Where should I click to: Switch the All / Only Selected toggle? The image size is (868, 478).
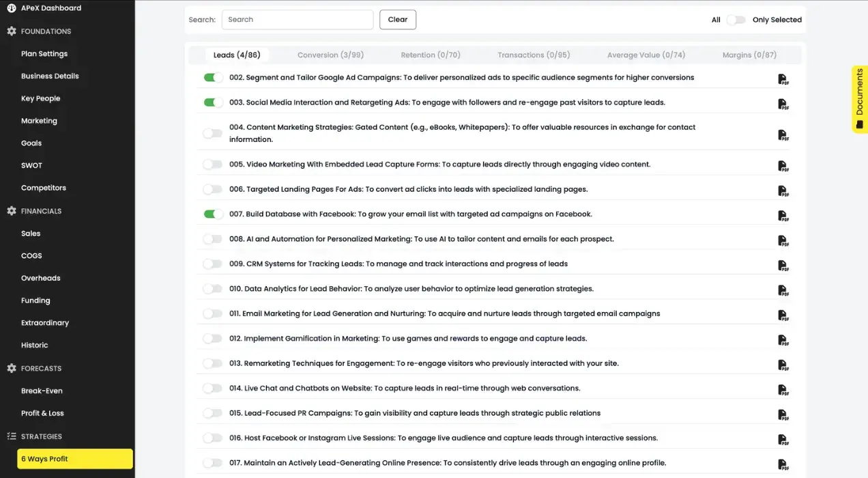[x=736, y=20]
